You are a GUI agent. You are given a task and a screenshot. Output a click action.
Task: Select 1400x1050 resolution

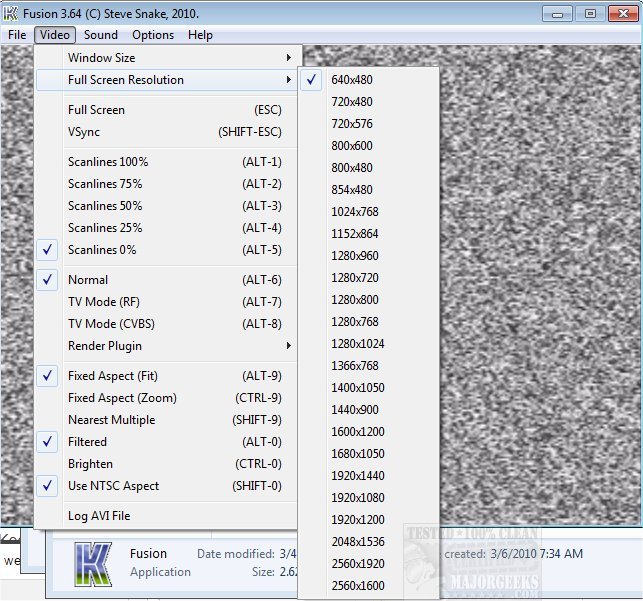coord(369,388)
